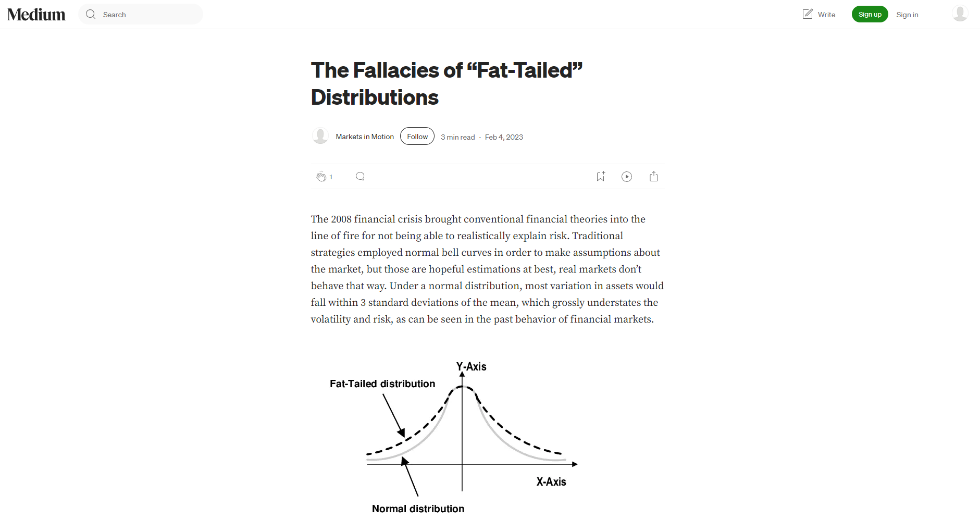Bookmark this story with save icon
Viewport: 980px width, 519px height.
click(601, 177)
